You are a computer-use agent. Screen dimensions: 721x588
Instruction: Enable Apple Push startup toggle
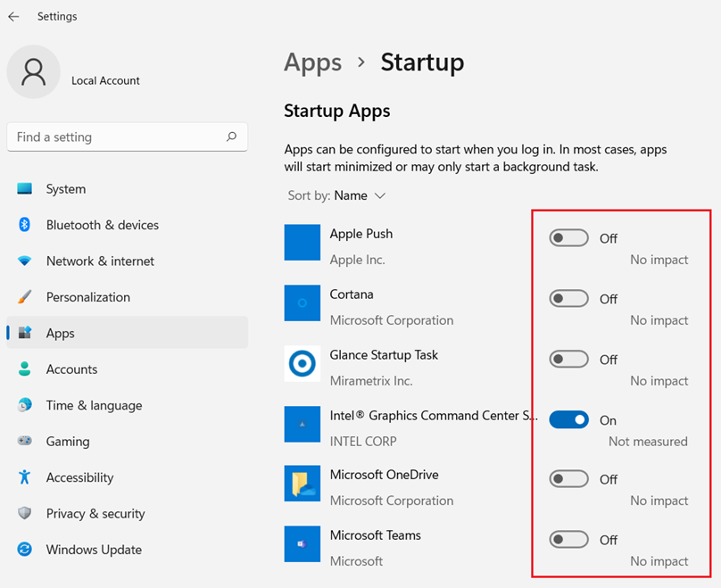[568, 238]
